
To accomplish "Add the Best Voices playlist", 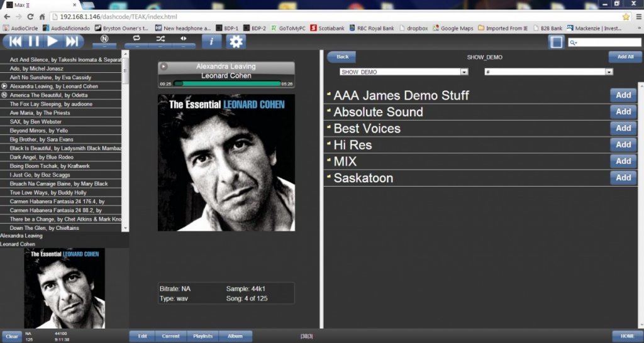I will pos(623,128).
